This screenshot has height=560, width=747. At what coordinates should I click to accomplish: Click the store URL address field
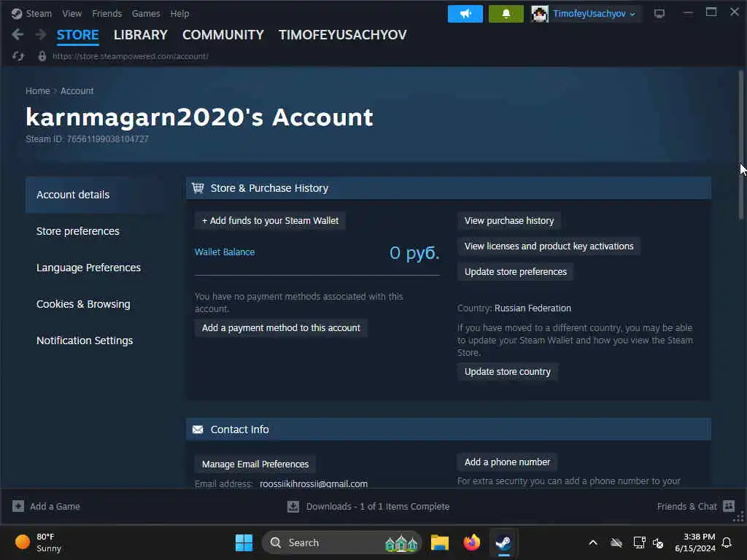coord(130,56)
